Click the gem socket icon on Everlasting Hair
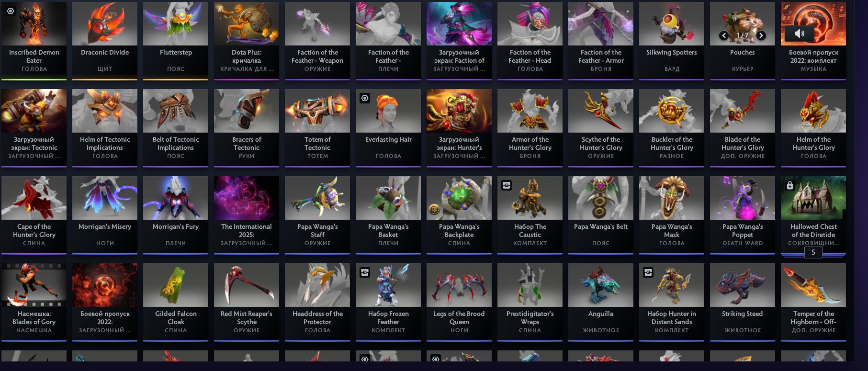Viewport: 868px width, 371px height. [x=365, y=98]
